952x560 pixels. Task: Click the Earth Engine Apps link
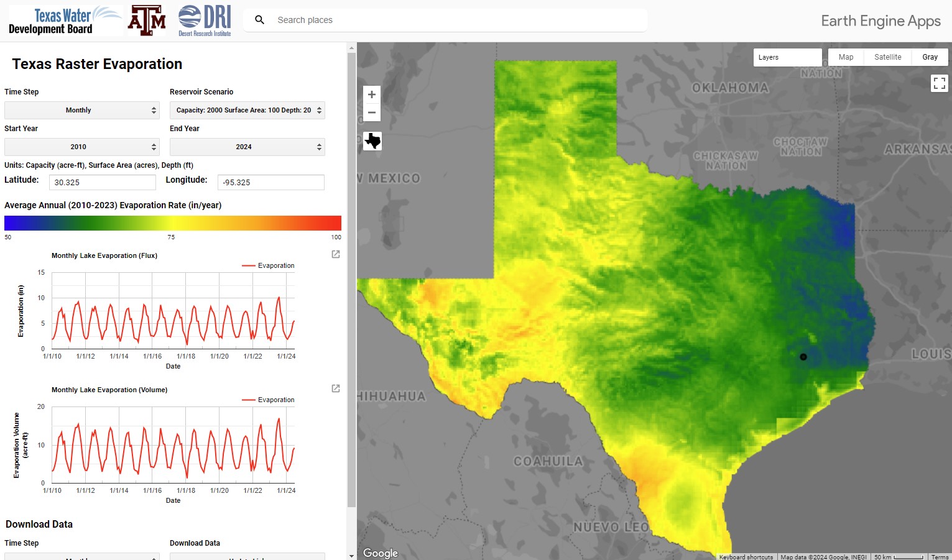pos(880,21)
